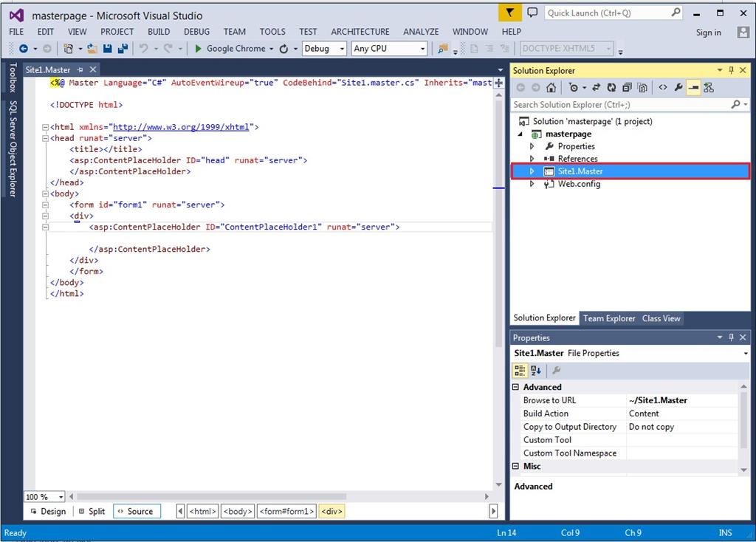Switch to the Team Explorer tab
This screenshot has width=756, height=542.
pyautogui.click(x=609, y=318)
